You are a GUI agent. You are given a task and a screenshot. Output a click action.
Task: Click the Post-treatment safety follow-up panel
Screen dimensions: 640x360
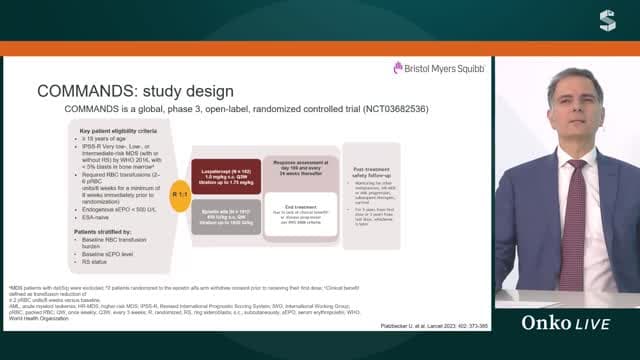pos(371,196)
